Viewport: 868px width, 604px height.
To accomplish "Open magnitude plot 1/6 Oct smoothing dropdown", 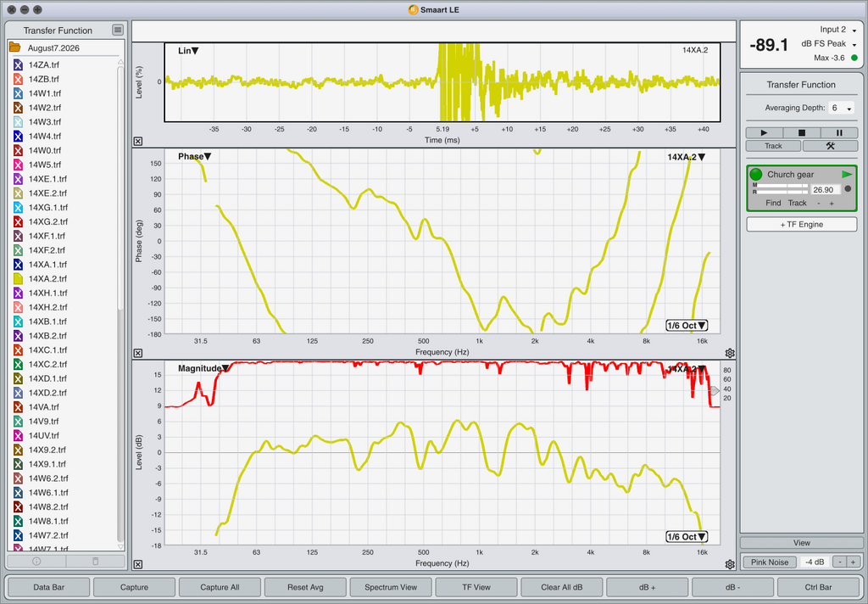I will tap(687, 536).
